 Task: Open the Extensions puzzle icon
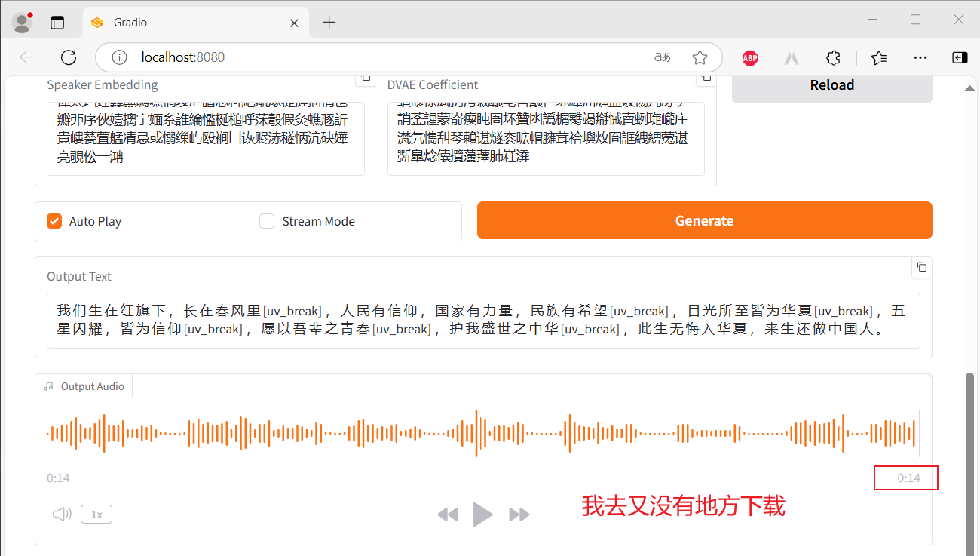[x=833, y=57]
